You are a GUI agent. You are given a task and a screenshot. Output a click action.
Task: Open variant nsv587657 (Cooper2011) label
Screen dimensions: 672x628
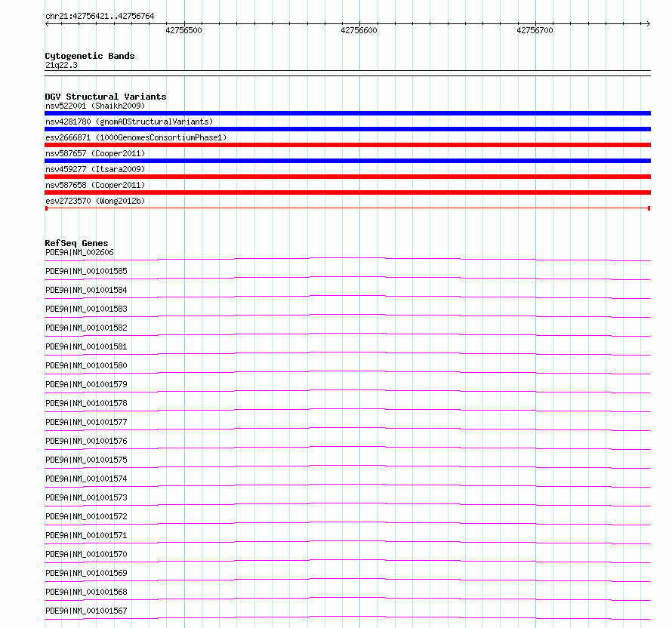pyautogui.click(x=95, y=153)
